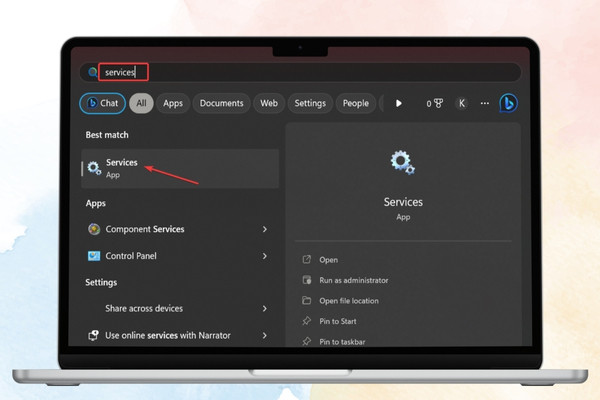Switch to the Web filter tab
The height and width of the screenshot is (400, 600).
click(x=269, y=103)
